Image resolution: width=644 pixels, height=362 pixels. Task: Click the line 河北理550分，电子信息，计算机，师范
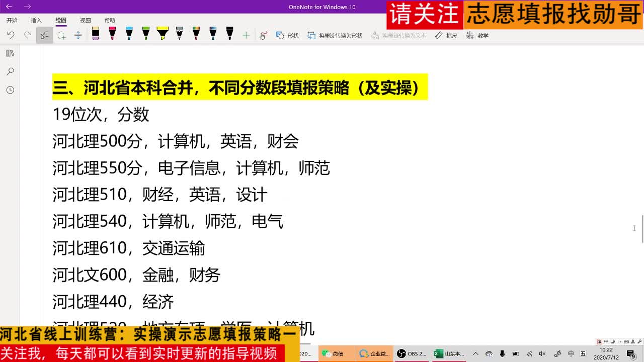tap(191, 168)
